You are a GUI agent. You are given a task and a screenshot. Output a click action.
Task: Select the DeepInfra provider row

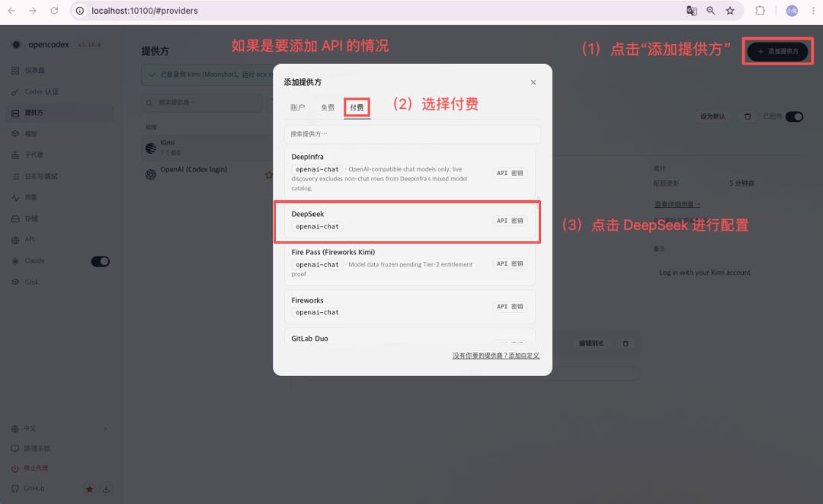point(410,172)
